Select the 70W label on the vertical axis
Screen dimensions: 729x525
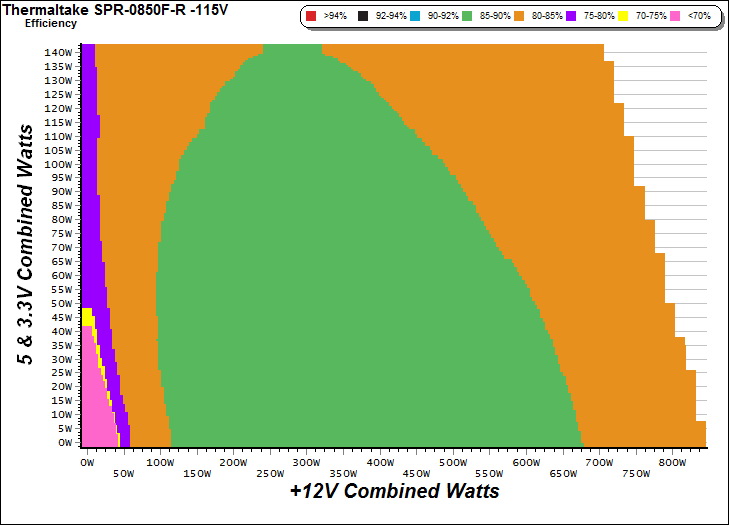(x=62, y=247)
